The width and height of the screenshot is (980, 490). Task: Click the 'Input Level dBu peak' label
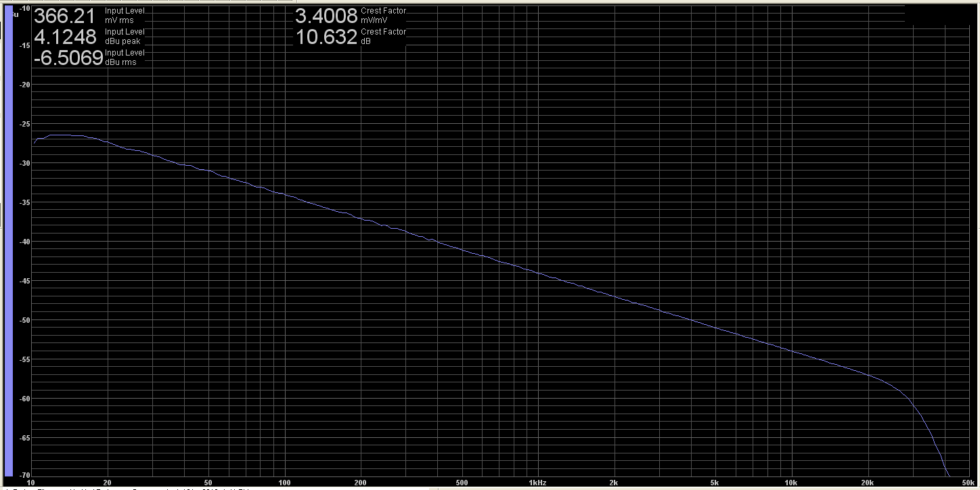(125, 37)
